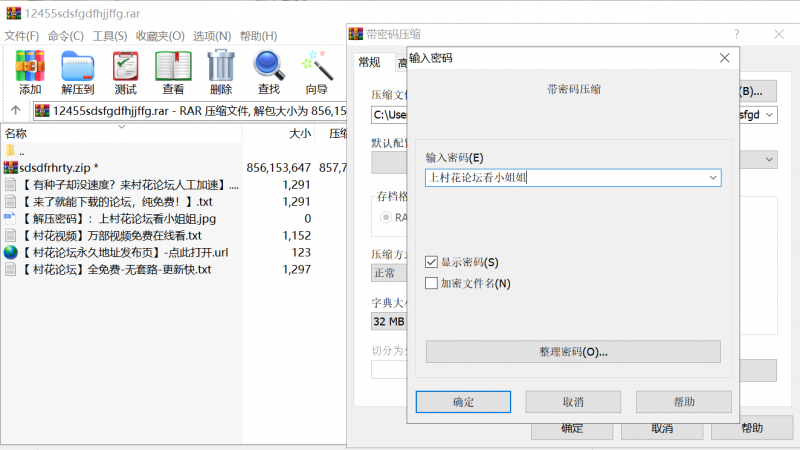Click the WinRAR icon in 带密码压缩 title bar

pyautogui.click(x=356, y=34)
